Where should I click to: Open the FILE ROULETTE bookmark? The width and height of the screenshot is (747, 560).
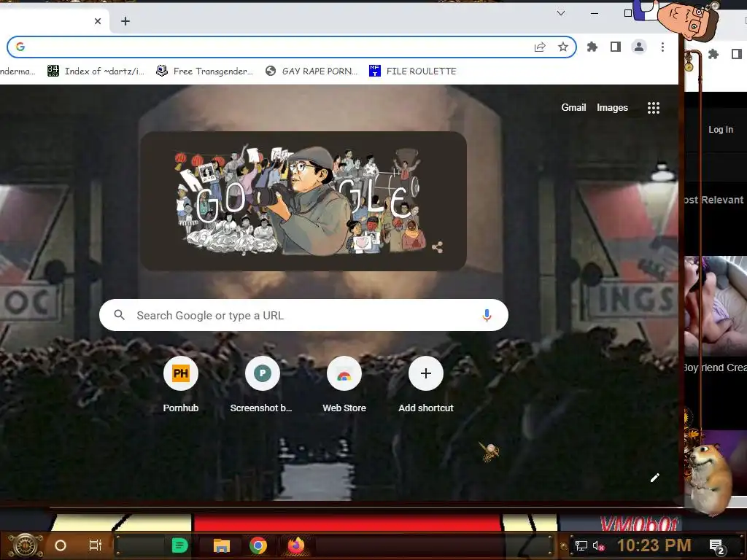pos(413,71)
